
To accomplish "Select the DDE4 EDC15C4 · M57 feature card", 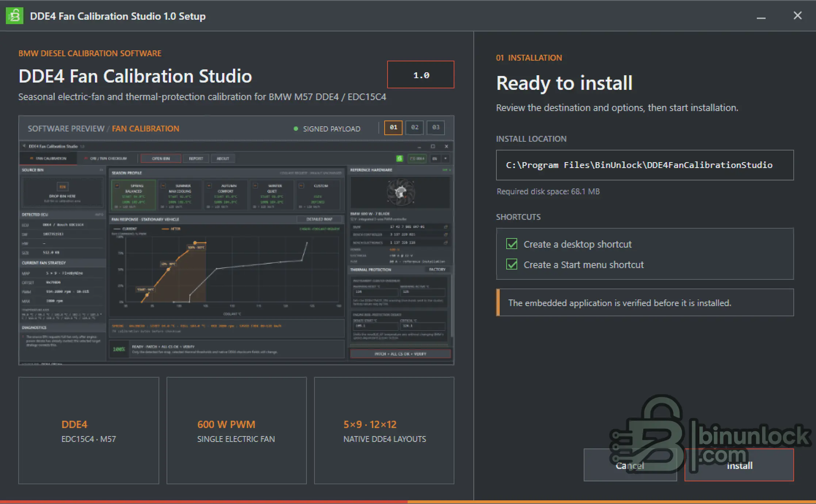I will point(89,431).
